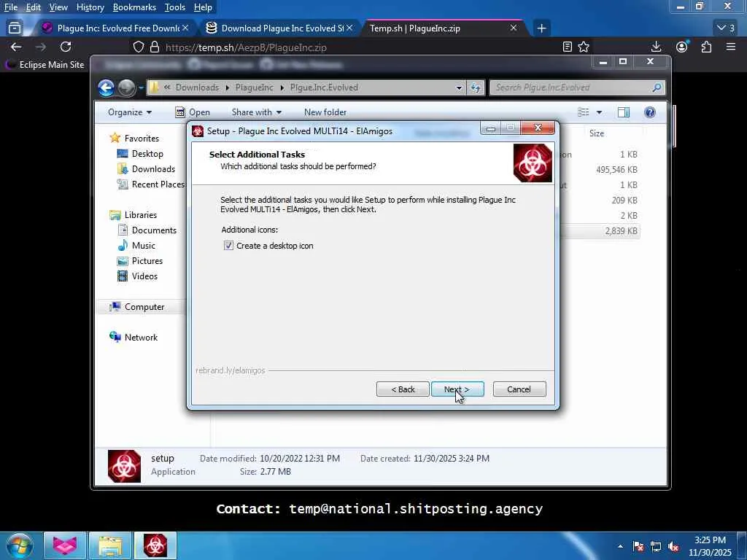747x560 pixels.
Task: Open the History menu
Action: [x=90, y=7]
